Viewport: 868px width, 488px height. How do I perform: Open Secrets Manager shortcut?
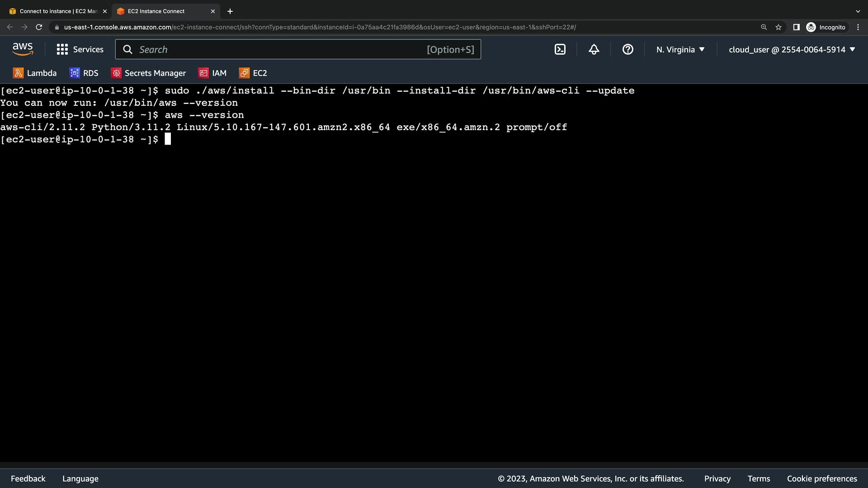point(148,73)
